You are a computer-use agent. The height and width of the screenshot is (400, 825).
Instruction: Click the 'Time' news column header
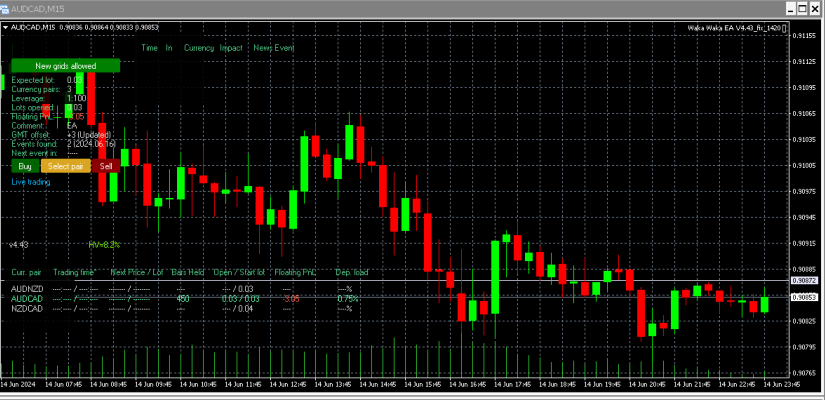click(149, 48)
